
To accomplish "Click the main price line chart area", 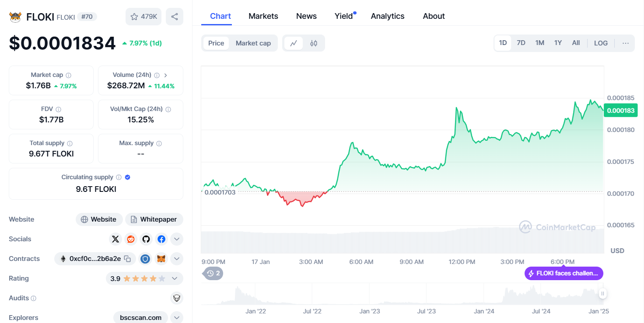I will (x=402, y=160).
